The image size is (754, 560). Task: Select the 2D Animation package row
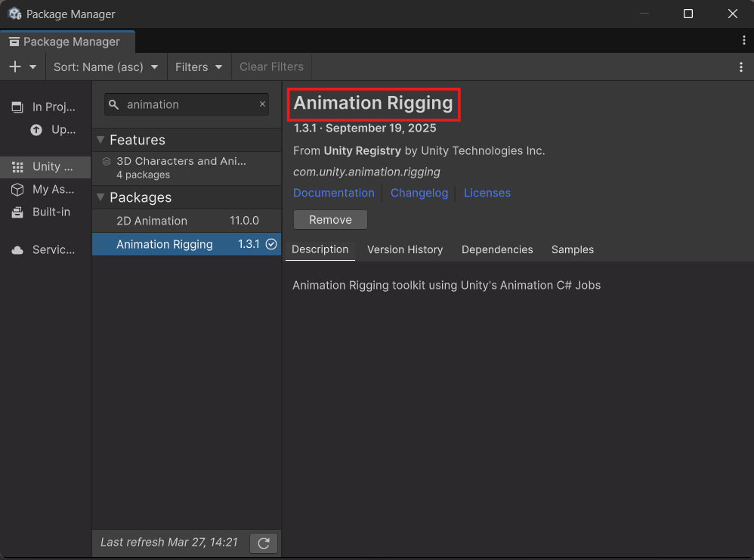[x=187, y=221]
